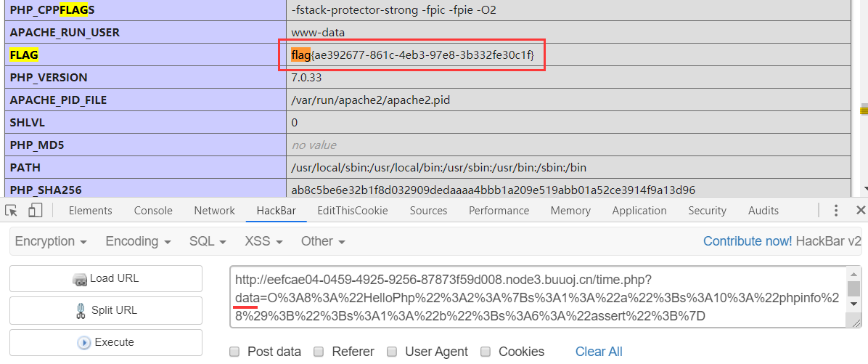Expand the Encoding dropdown
The width and height of the screenshot is (868, 364).
point(138,241)
